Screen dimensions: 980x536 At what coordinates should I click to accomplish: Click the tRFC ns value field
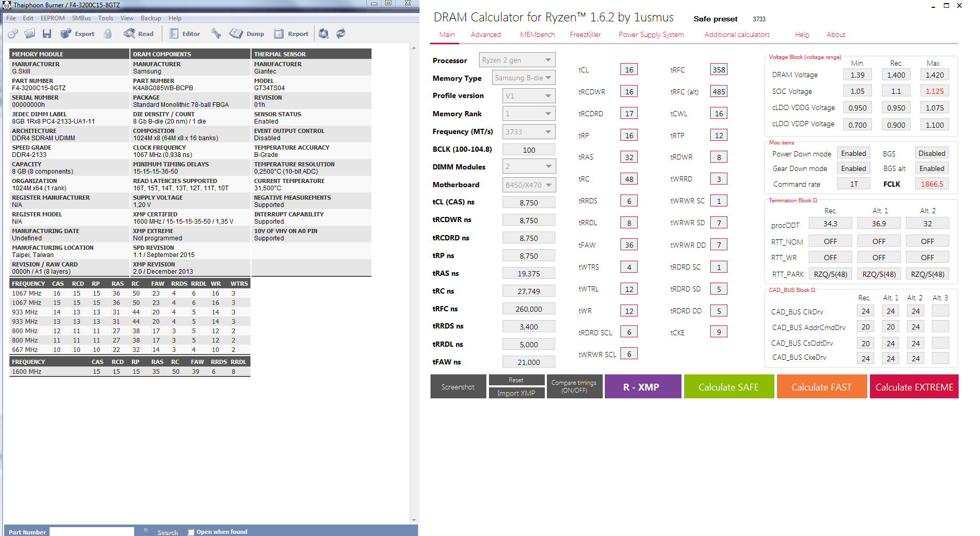coord(529,309)
